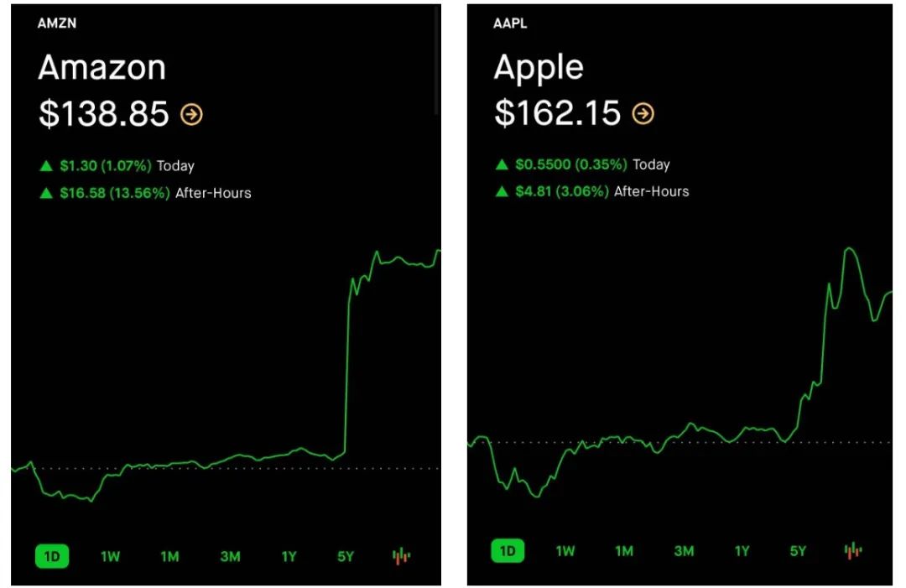This screenshot has height=588, width=906.
Task: Click Amazon's after-hours price spike on chart
Action: tap(348, 369)
